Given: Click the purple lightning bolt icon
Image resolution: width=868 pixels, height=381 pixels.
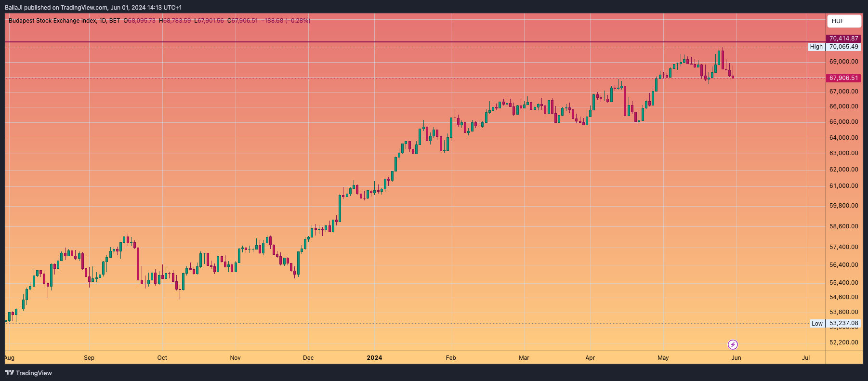Looking at the screenshot, I should pos(733,344).
